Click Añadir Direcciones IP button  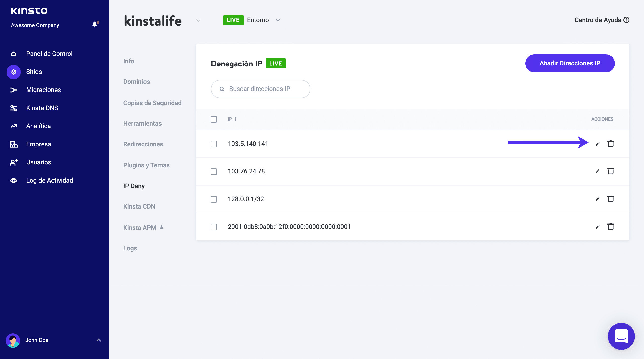pyautogui.click(x=570, y=63)
